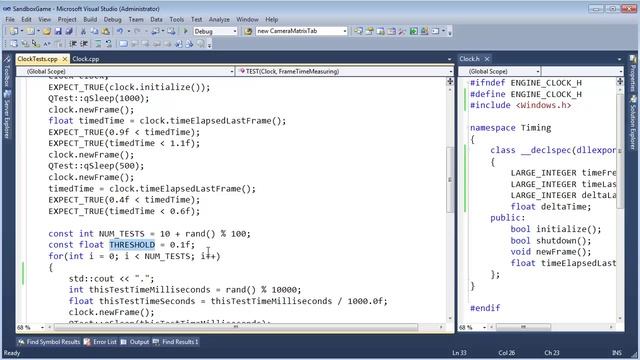Viewport: 640px width, 360px height.
Task: Click 'QTest::qSleep(500);' line
Action: (x=96, y=166)
